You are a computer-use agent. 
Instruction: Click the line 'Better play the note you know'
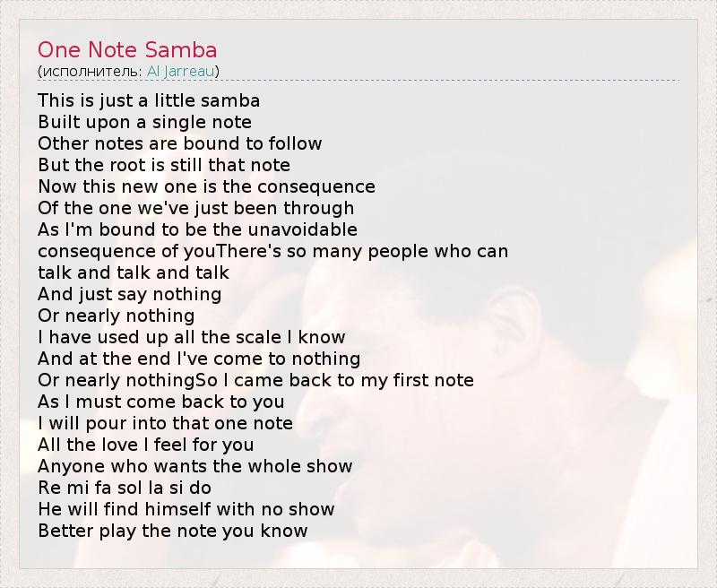172,531
